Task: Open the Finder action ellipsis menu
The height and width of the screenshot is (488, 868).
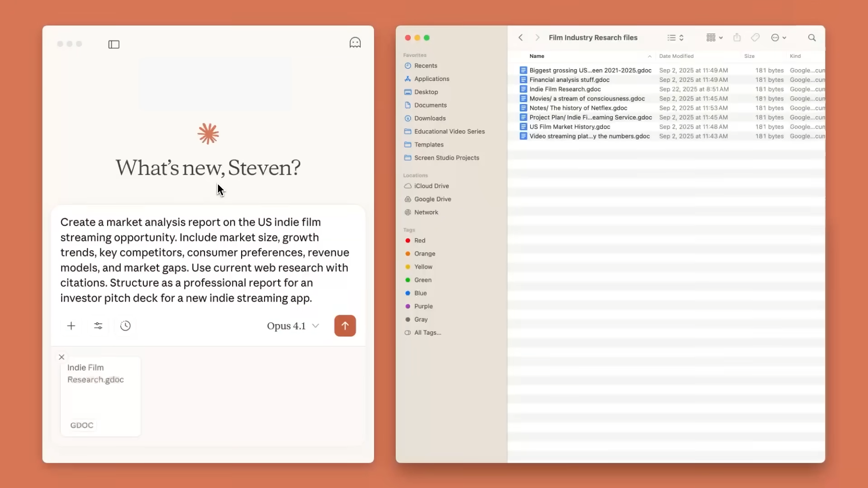Action: [x=778, y=38]
